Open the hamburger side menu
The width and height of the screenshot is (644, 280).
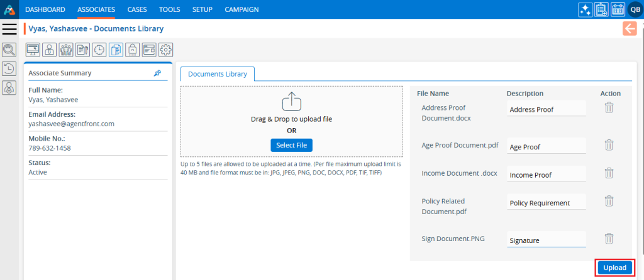9,28
